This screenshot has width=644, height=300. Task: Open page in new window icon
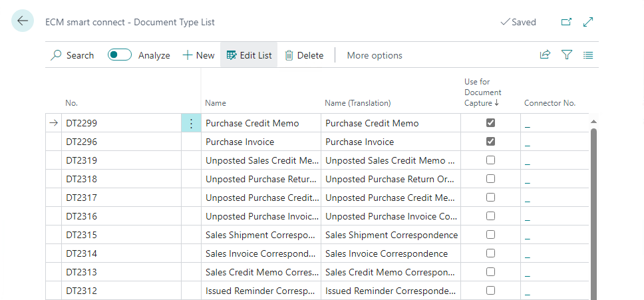pyautogui.click(x=566, y=22)
